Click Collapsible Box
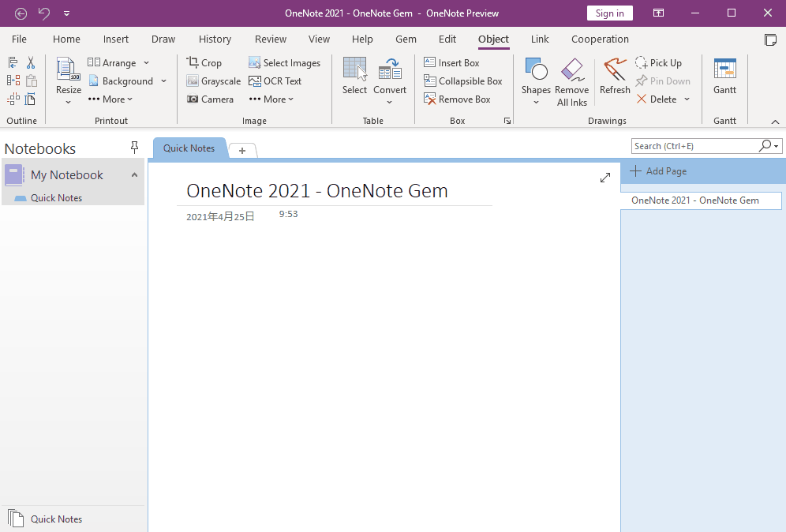Viewport: 786px width, 532px height. (462, 81)
